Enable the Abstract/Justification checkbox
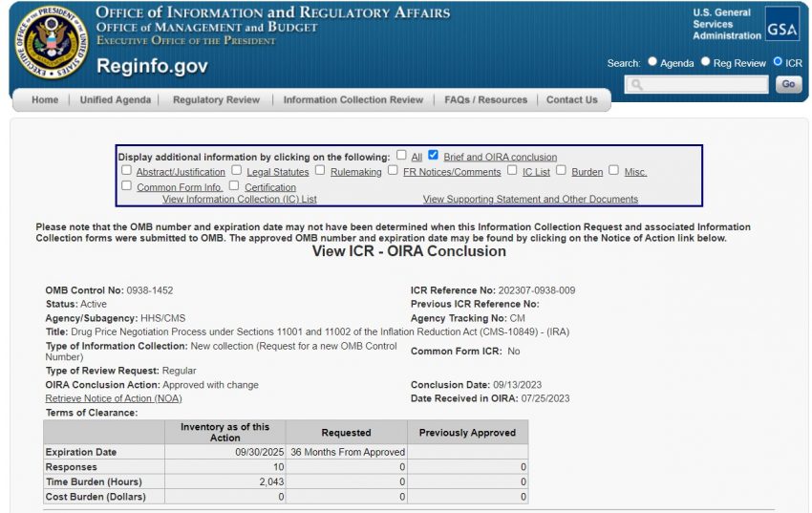812x513 pixels. (x=126, y=170)
